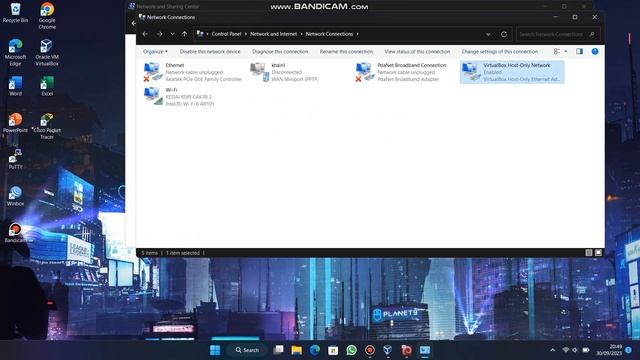Open Oracle VM VirtualBox desktop icon

(x=47, y=52)
